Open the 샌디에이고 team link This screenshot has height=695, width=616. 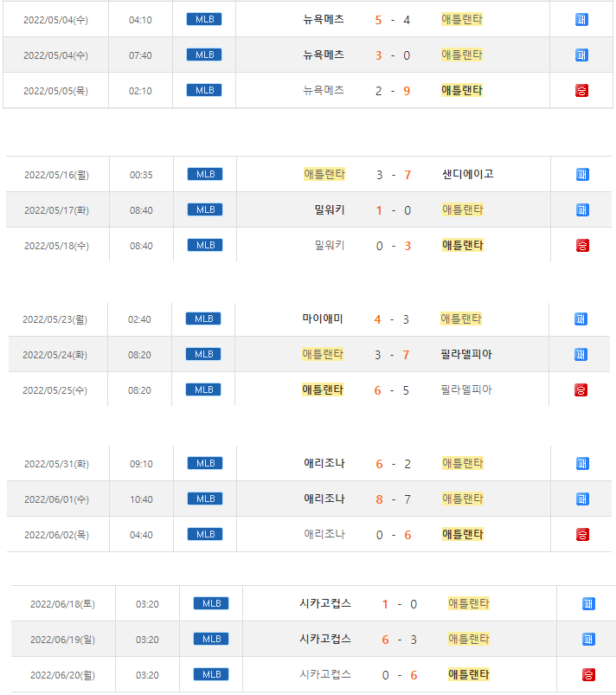[x=468, y=174]
